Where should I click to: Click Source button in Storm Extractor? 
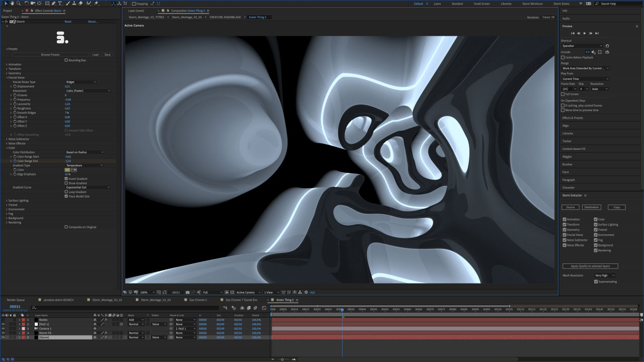(571, 207)
